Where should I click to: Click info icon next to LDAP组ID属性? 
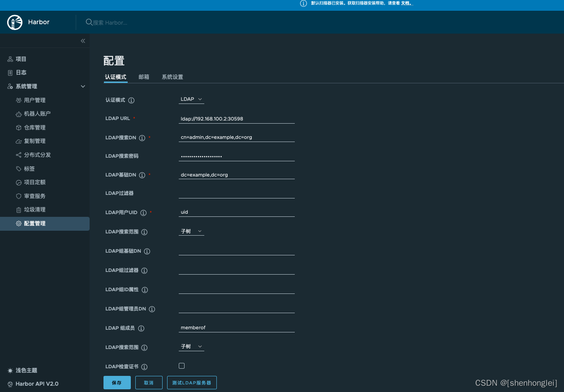coord(145,290)
